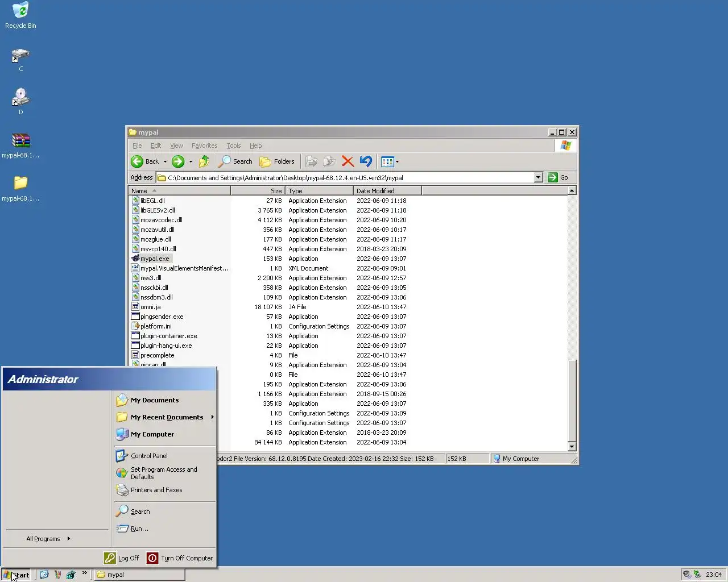The image size is (728, 582).
Task: Select the mypal-68.1 folder icon on desktop
Action: [20, 189]
